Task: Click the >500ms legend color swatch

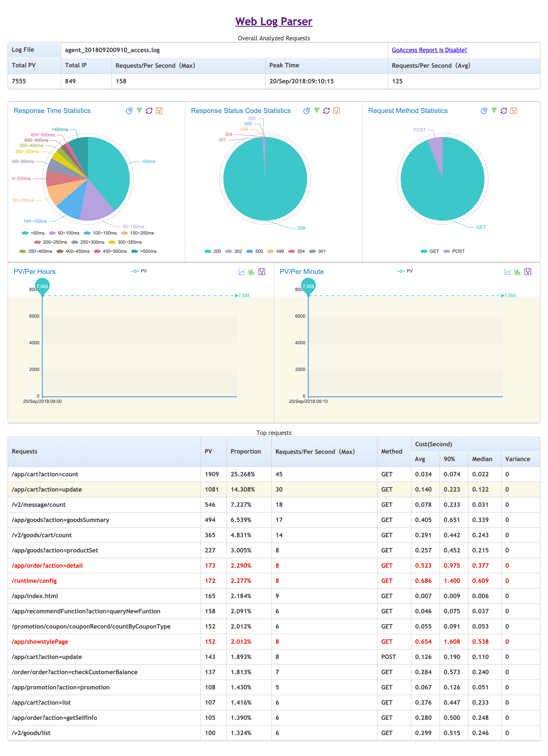Action: click(135, 251)
